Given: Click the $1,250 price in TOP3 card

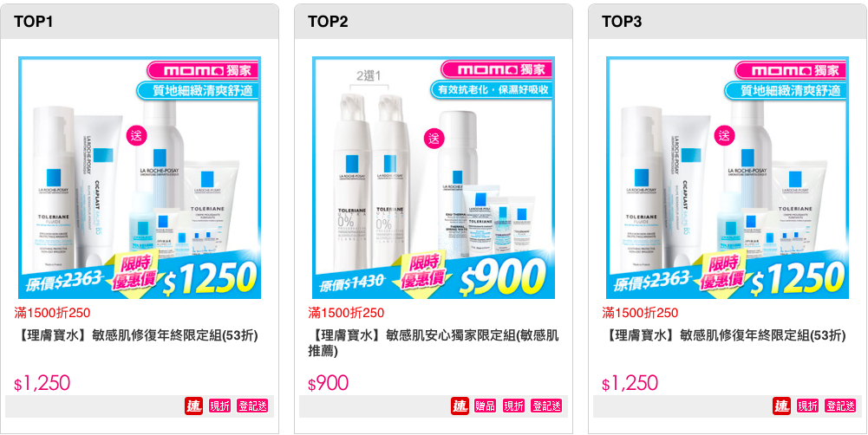Looking at the screenshot, I should coord(630,383).
